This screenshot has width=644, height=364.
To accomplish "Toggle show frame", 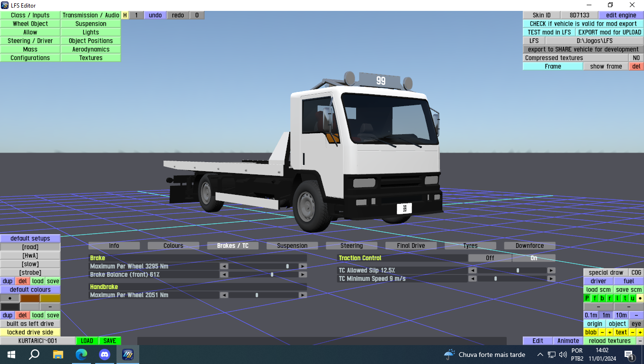I will [x=606, y=66].
